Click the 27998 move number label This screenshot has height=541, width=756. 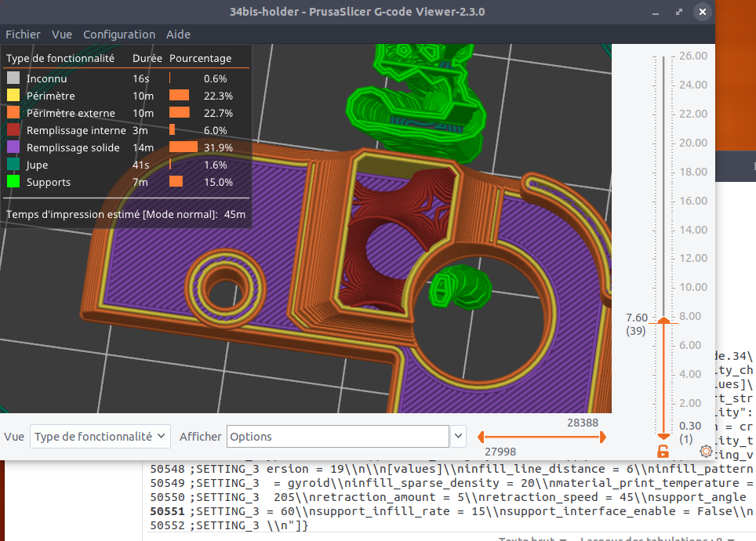500,452
